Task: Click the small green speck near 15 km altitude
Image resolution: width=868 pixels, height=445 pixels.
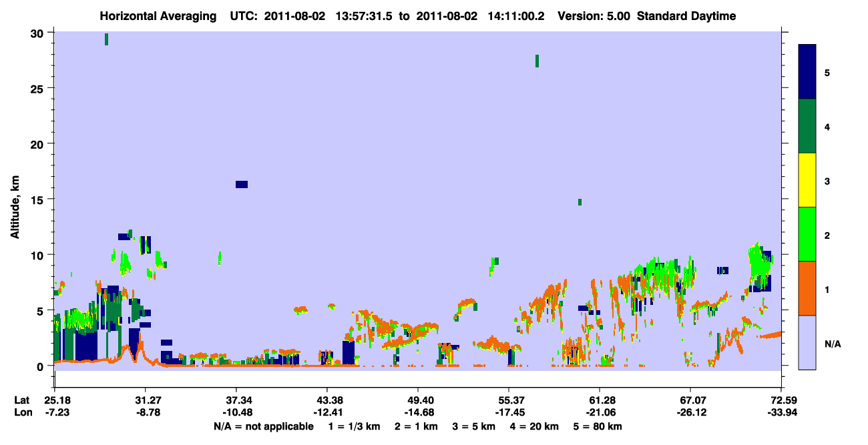Action: click(x=580, y=202)
